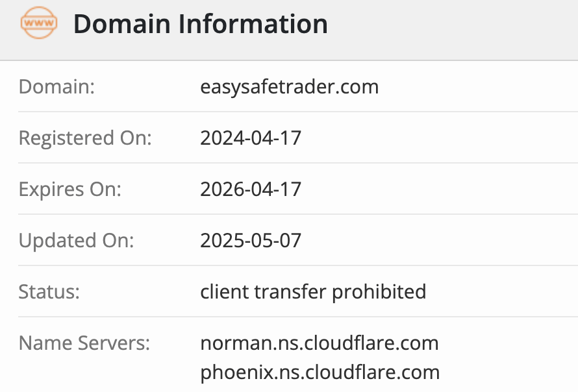Select the easysafetrader.com domain value
The height and width of the screenshot is (392, 578).
pyautogui.click(x=289, y=86)
